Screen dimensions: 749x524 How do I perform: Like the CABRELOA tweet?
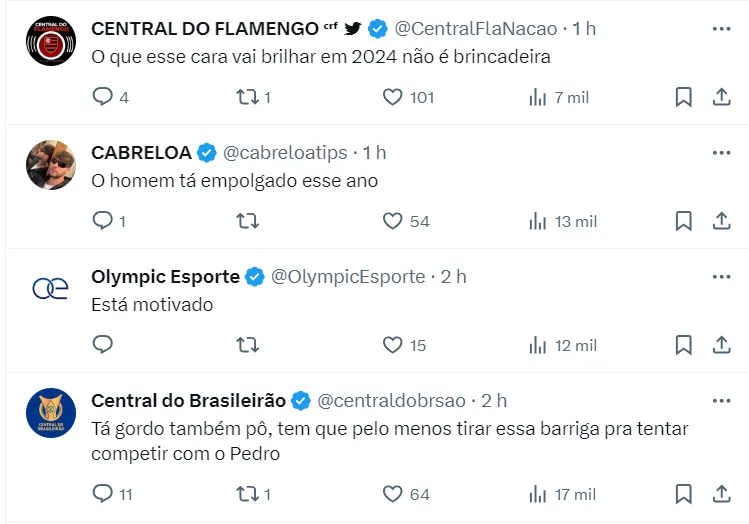pyautogui.click(x=393, y=221)
